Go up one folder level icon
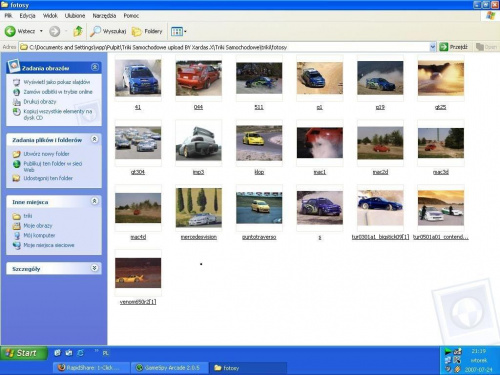 [78, 31]
